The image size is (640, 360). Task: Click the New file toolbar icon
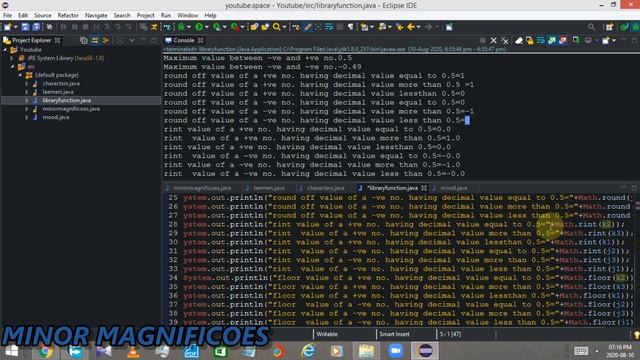pyautogui.click(x=8, y=27)
